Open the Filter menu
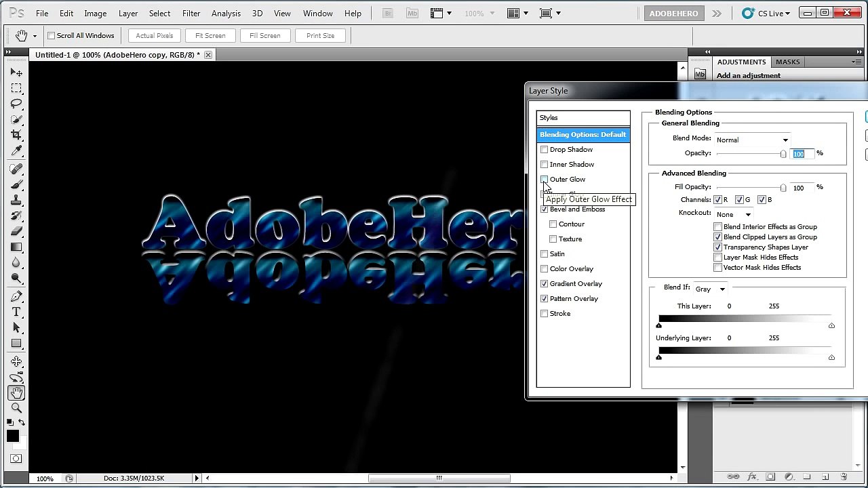 191,14
